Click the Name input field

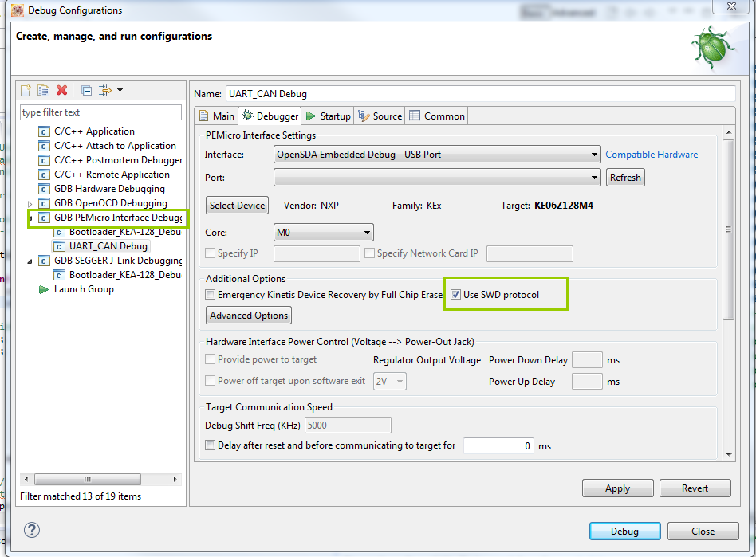pyautogui.click(x=480, y=94)
